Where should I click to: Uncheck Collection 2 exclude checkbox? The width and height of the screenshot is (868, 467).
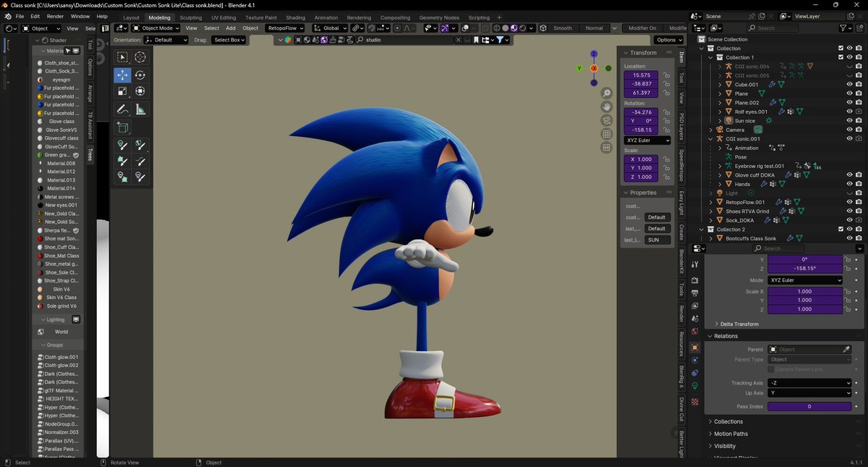pos(841,230)
